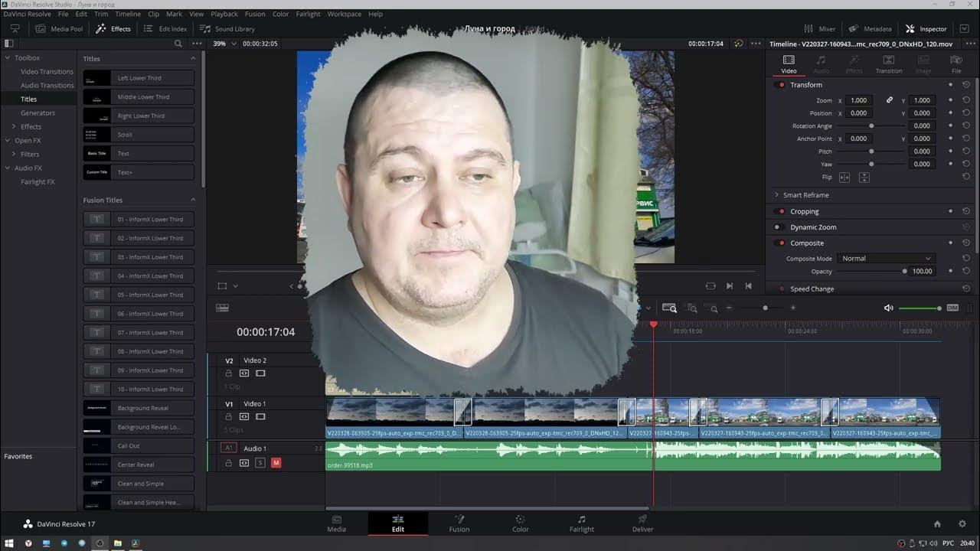Screen dimensions: 980x551
Task: Click the vertical Flip icon
Action: [x=864, y=178]
